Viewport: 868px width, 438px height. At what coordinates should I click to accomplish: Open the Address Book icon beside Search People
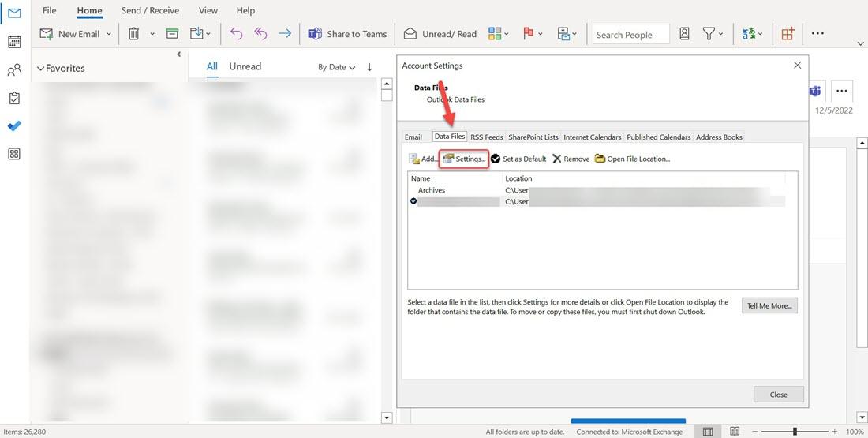(685, 34)
